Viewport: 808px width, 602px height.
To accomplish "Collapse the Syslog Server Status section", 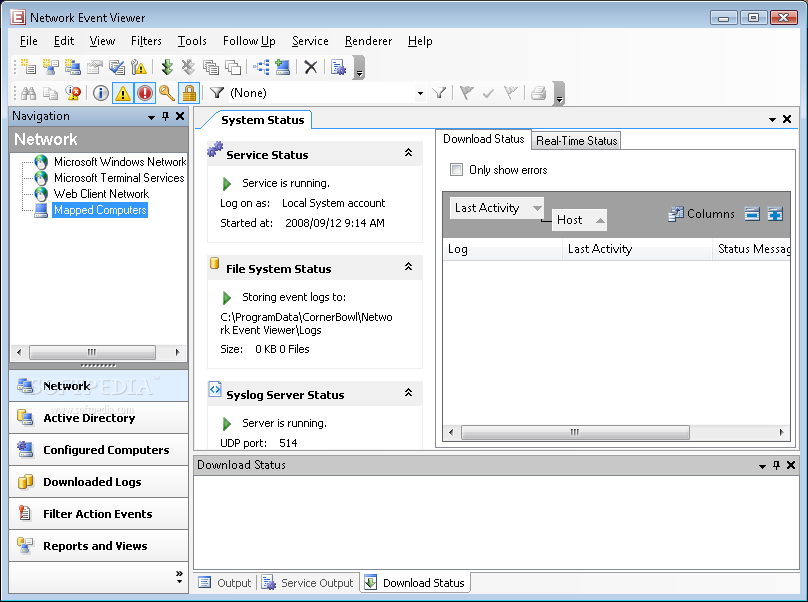I will coord(408,393).
